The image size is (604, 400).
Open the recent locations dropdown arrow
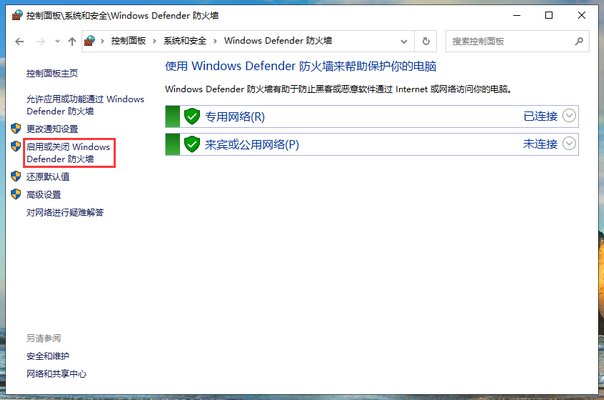click(x=57, y=41)
